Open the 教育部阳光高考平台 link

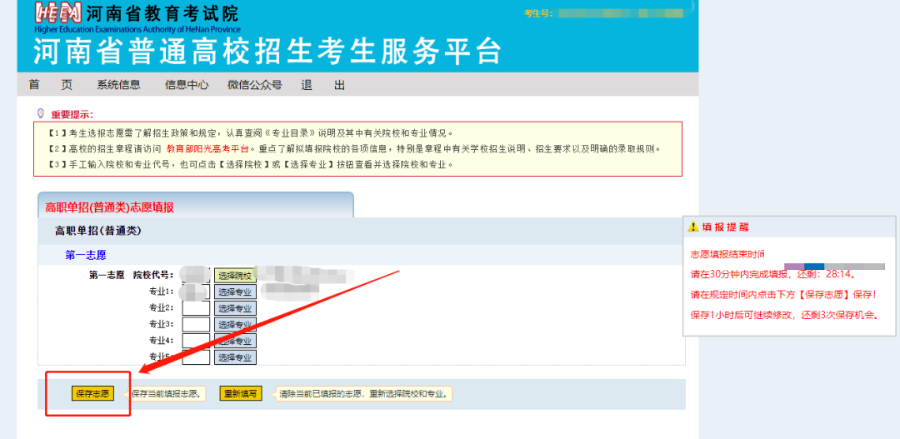point(209,149)
